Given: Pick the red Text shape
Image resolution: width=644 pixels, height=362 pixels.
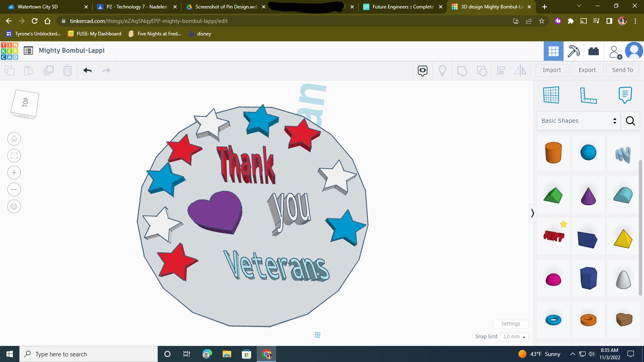Looking at the screenshot, I should tap(553, 236).
